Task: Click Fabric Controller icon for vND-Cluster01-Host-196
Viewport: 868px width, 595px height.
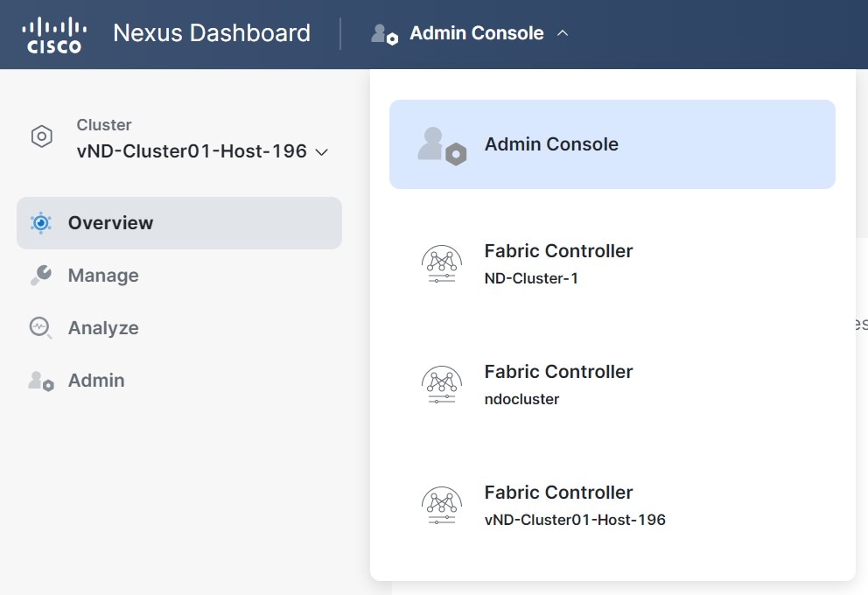Action: [x=442, y=506]
